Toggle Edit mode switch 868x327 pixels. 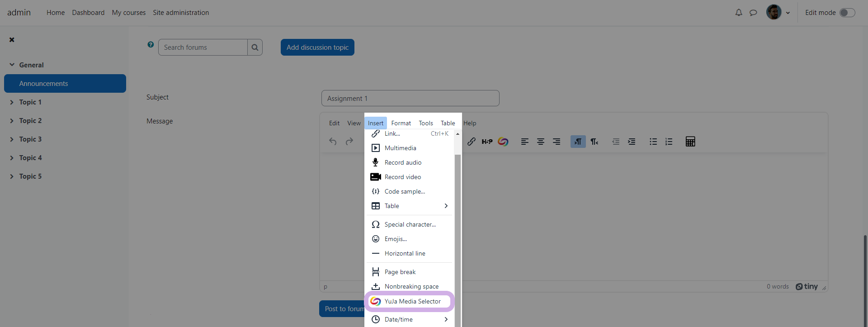(847, 13)
